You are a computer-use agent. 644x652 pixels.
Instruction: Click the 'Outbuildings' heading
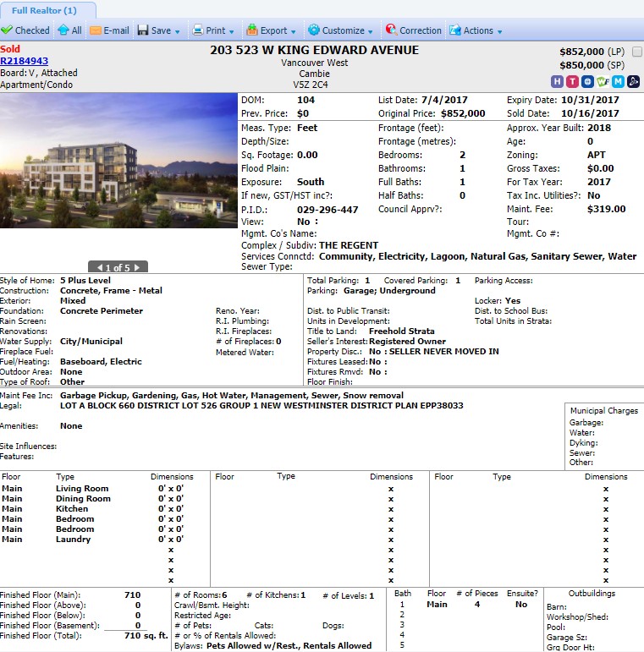pyautogui.click(x=592, y=594)
